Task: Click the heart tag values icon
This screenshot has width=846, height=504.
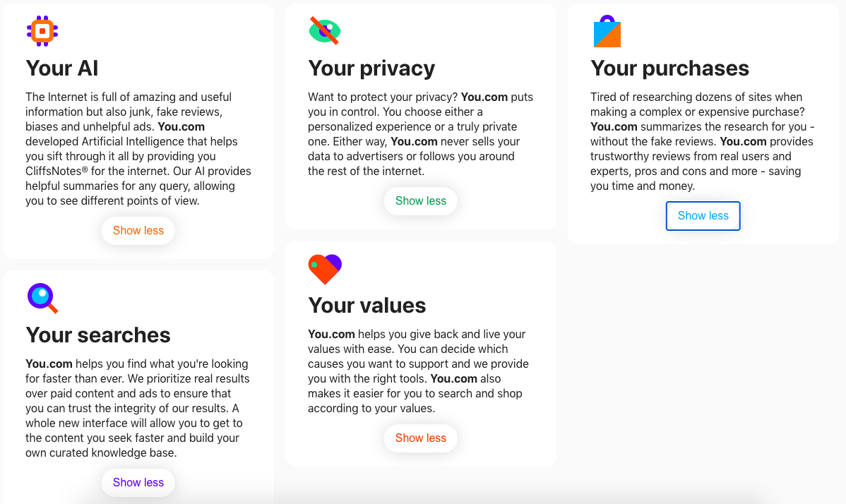Action: pos(325,269)
